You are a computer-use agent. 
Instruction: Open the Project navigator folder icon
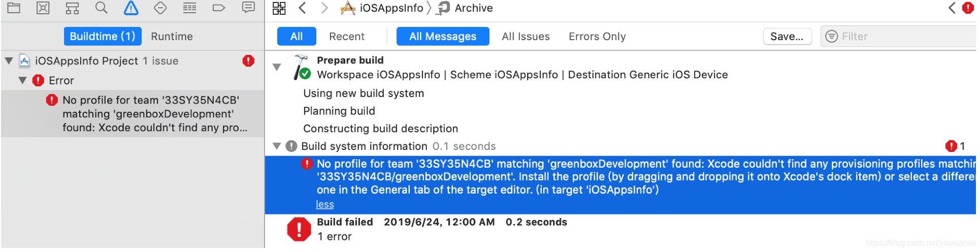[x=14, y=8]
